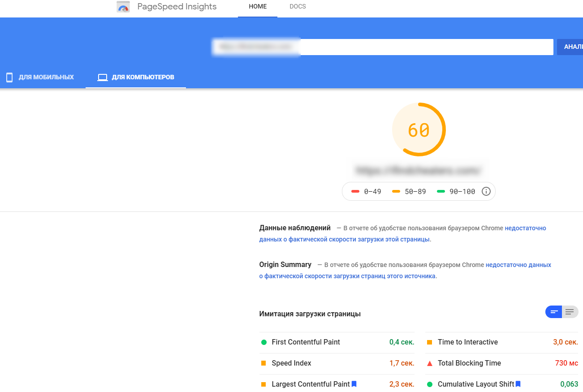The width and height of the screenshot is (583, 392).
Task: Click the PageSpeed Insights title text
Action: pos(177,7)
